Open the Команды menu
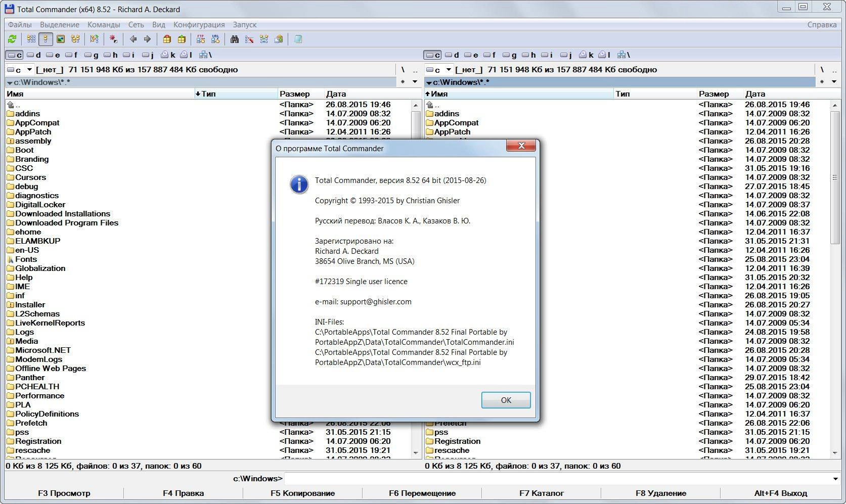 104,24
